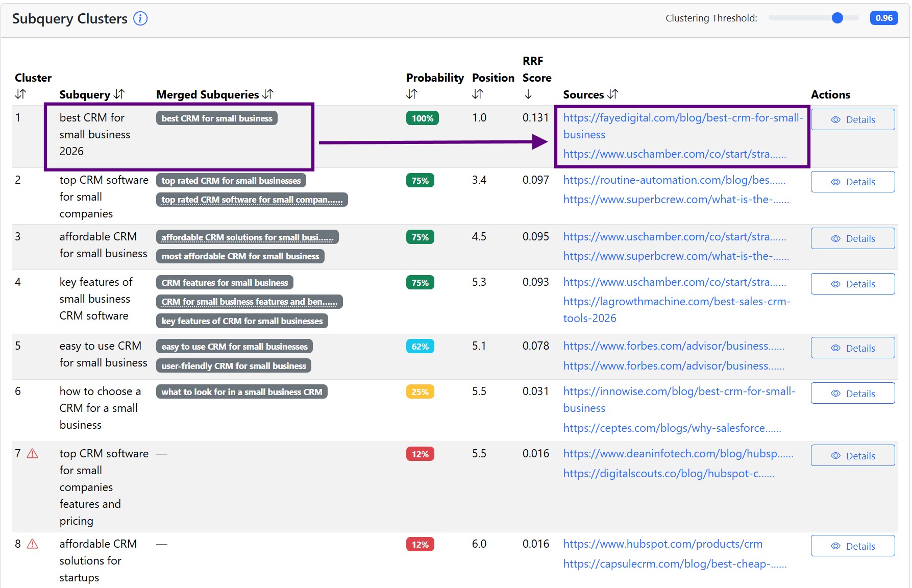Image resolution: width=912 pixels, height=588 pixels.
Task: Sort by the Cluster column arrows
Action: click(20, 94)
